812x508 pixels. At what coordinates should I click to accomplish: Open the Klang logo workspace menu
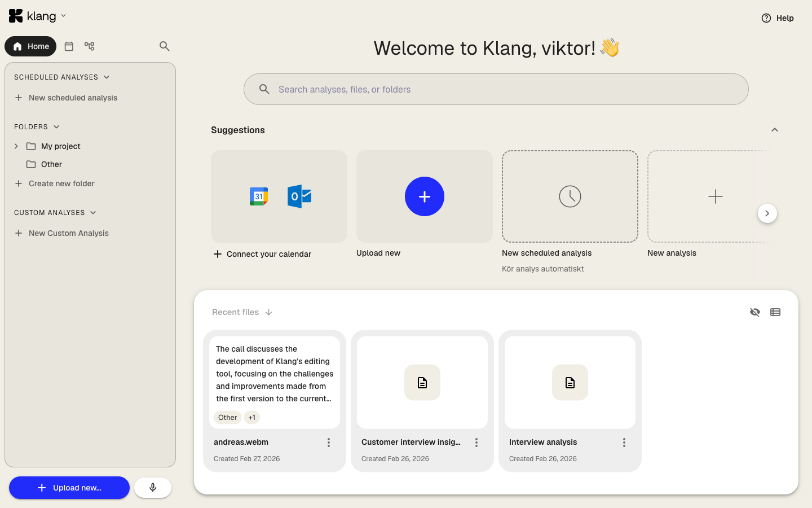pyautogui.click(x=38, y=16)
